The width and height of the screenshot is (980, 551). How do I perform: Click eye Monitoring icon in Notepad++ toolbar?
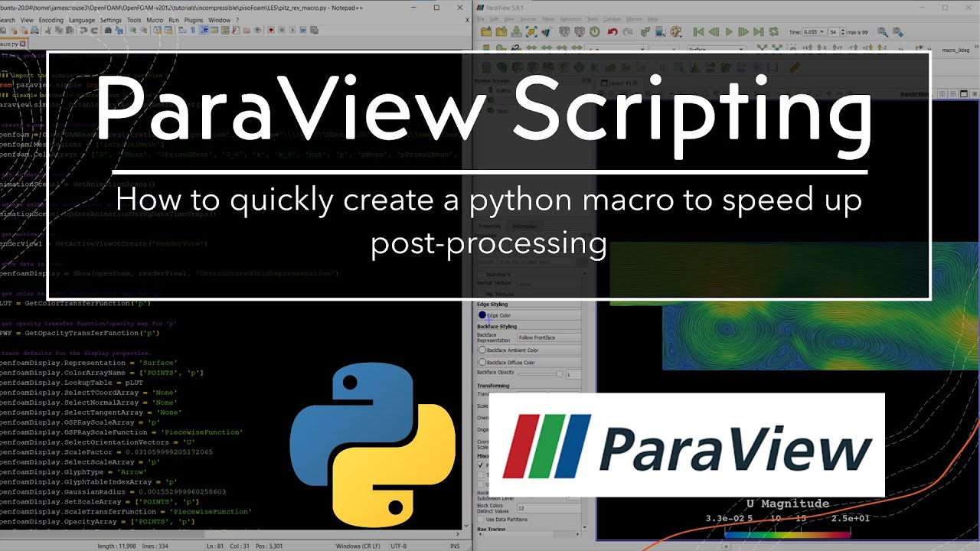coord(257,31)
